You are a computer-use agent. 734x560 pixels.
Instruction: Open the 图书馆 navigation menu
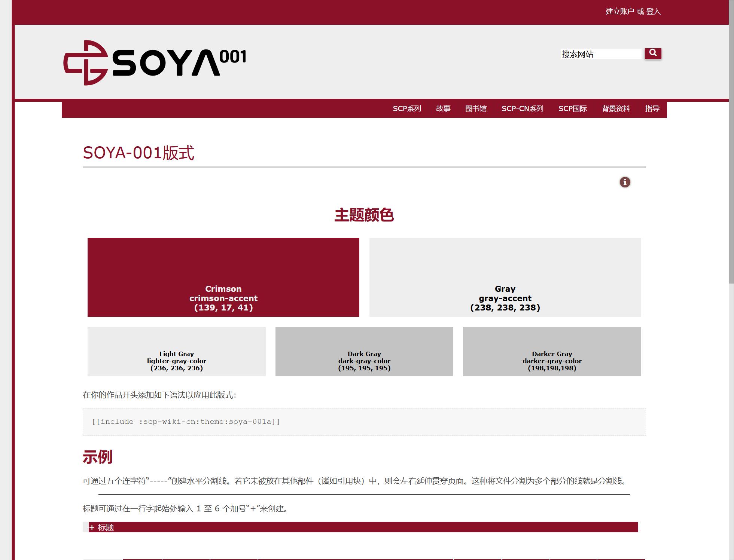point(475,108)
